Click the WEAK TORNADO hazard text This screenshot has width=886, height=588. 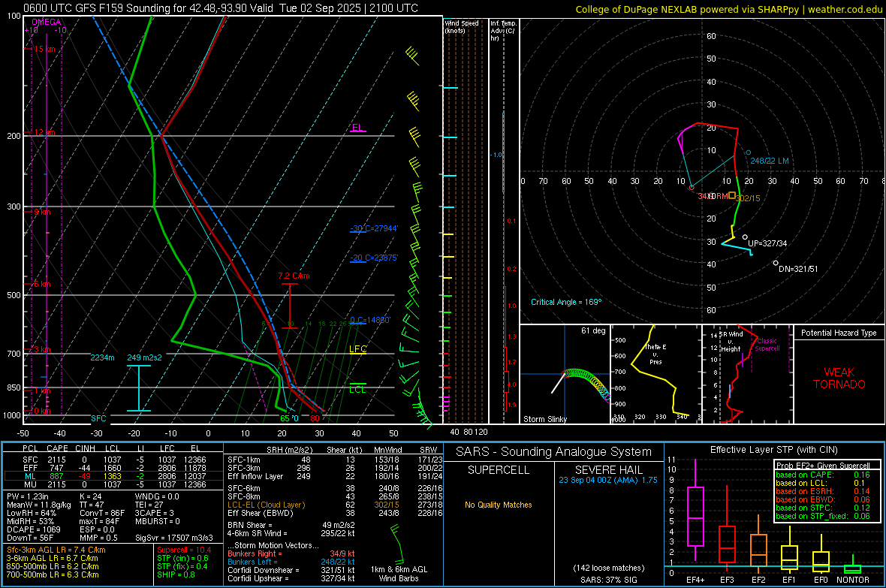coord(839,378)
